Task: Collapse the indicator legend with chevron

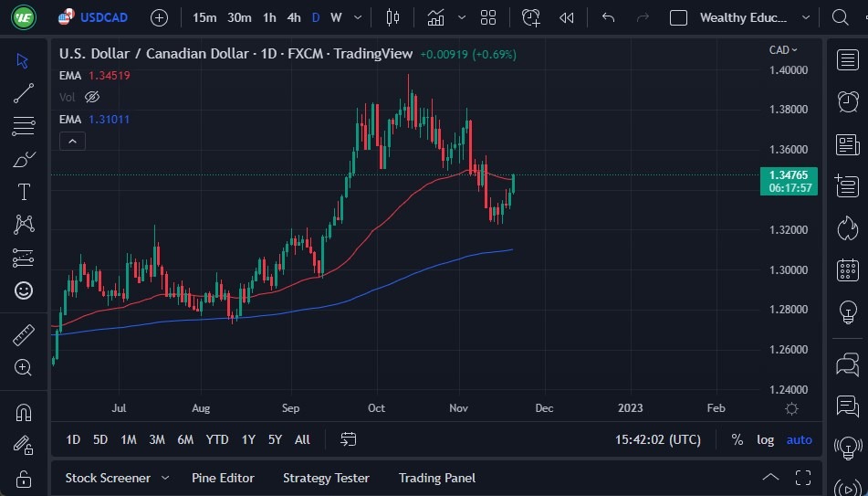Action: tap(72, 141)
